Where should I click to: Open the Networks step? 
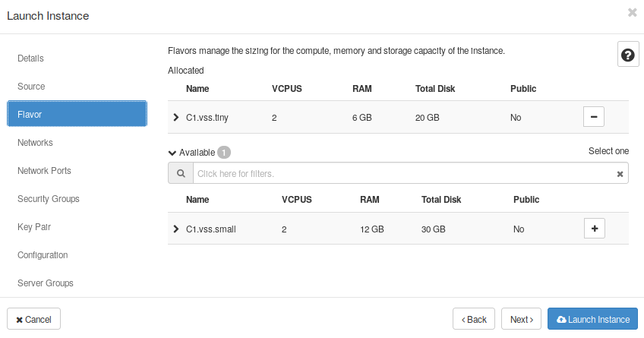coord(35,143)
